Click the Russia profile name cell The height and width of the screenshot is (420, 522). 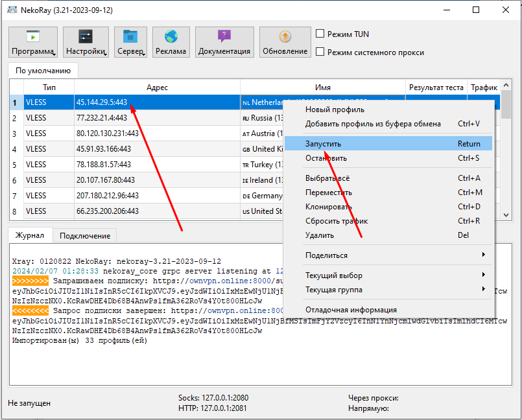[262, 118]
